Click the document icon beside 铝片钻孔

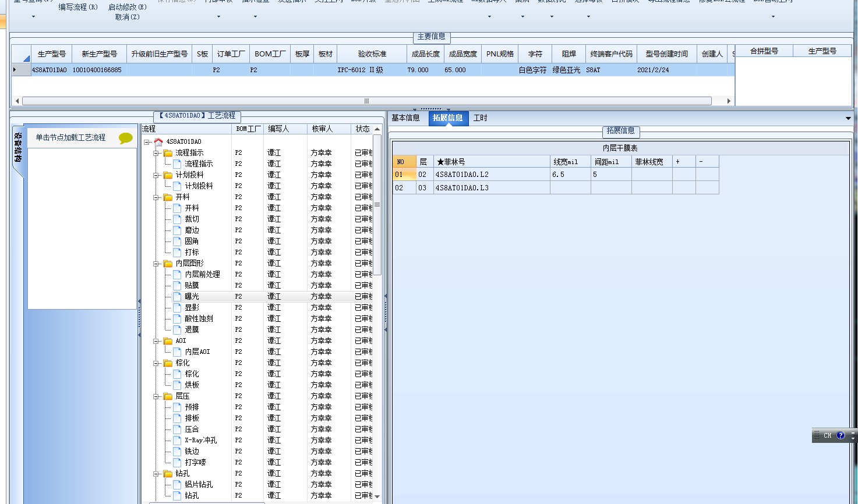click(x=177, y=485)
